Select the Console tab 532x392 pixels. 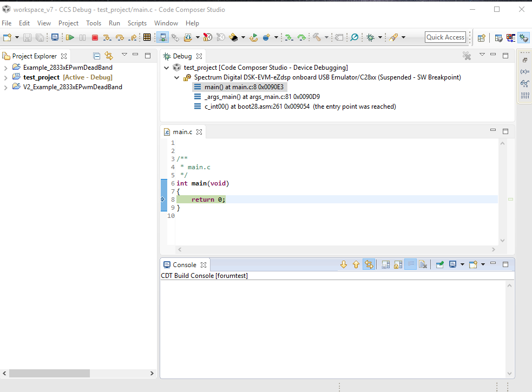click(x=185, y=265)
